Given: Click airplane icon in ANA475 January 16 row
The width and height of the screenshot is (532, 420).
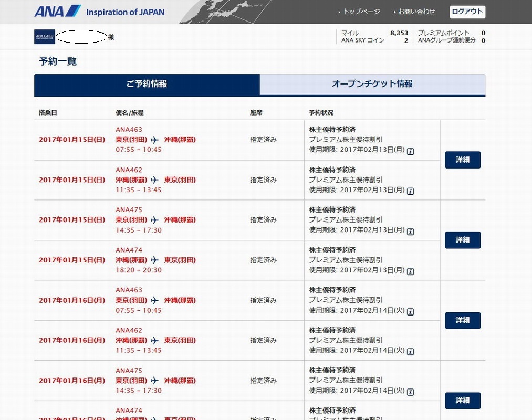Looking at the screenshot, I should tap(155, 381).
